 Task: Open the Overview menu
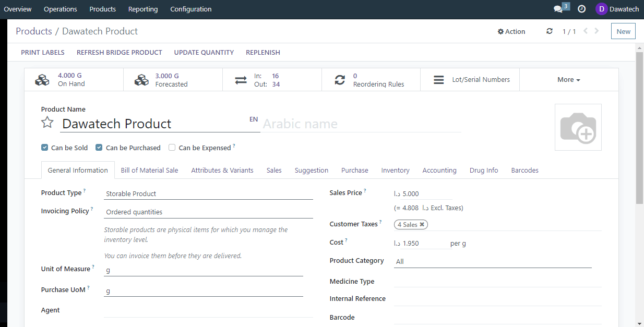tap(18, 9)
